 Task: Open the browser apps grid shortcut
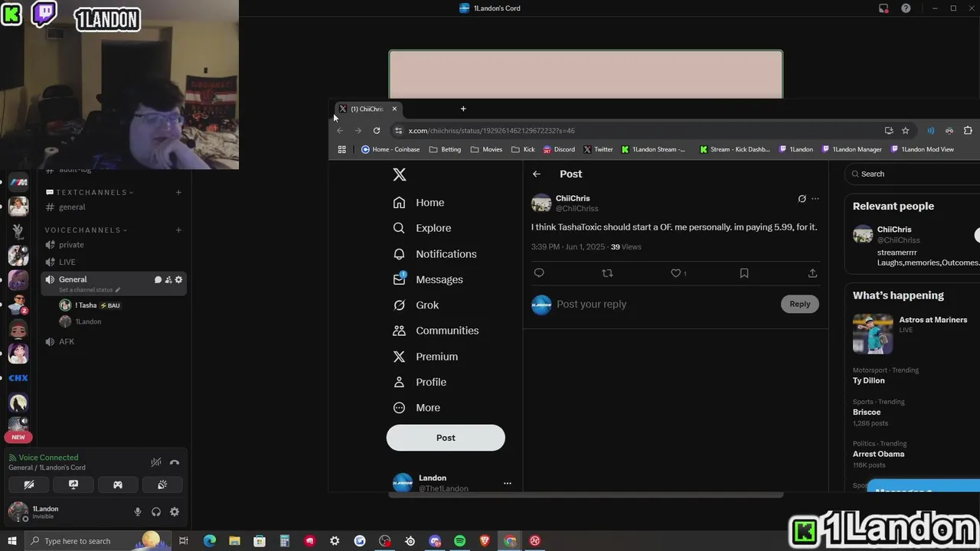[x=342, y=149]
